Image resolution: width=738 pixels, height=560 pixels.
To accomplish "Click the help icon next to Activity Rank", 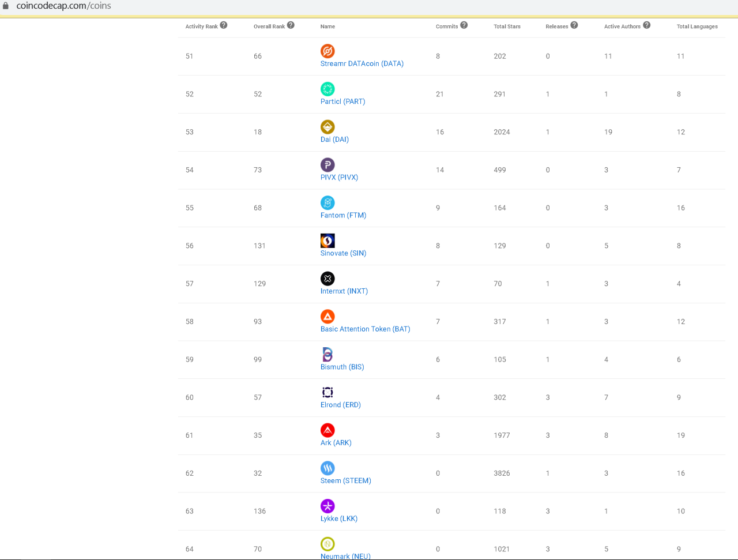I will click(x=224, y=25).
